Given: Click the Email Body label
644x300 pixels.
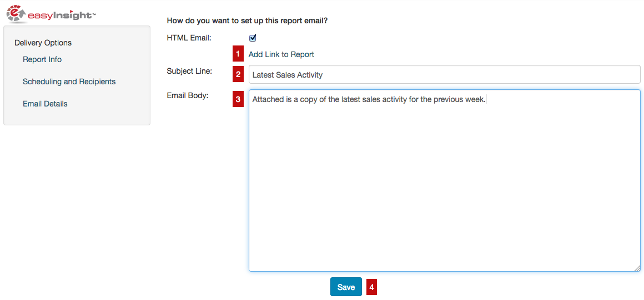Looking at the screenshot, I should [x=188, y=95].
